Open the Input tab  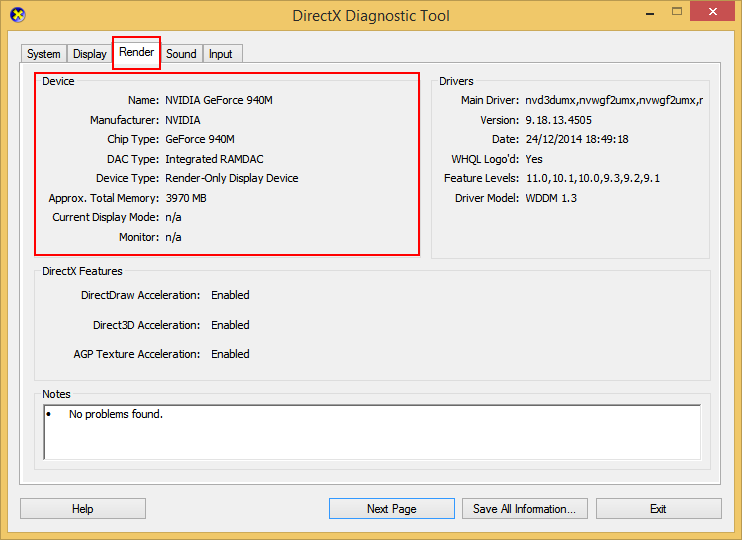(x=221, y=54)
